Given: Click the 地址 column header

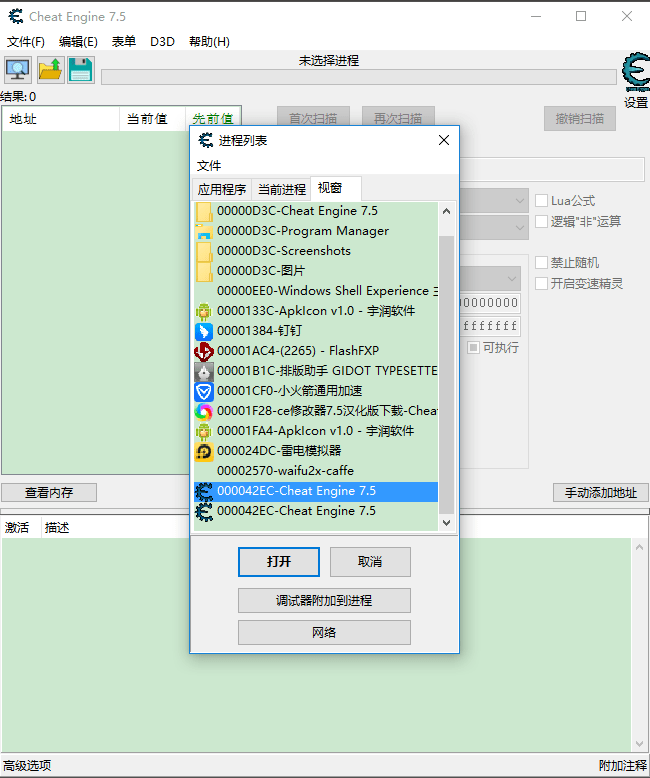Looking at the screenshot, I should 61,119.
